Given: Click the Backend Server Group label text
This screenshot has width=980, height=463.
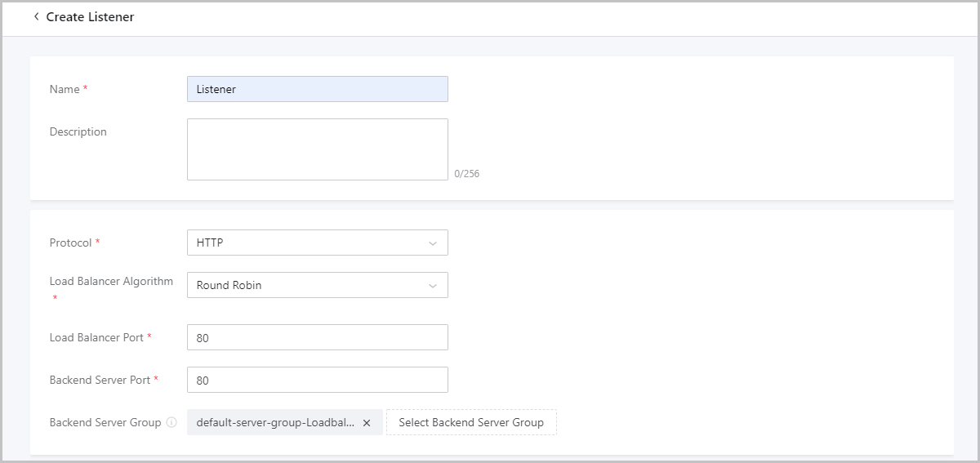Looking at the screenshot, I should pyautogui.click(x=105, y=423).
